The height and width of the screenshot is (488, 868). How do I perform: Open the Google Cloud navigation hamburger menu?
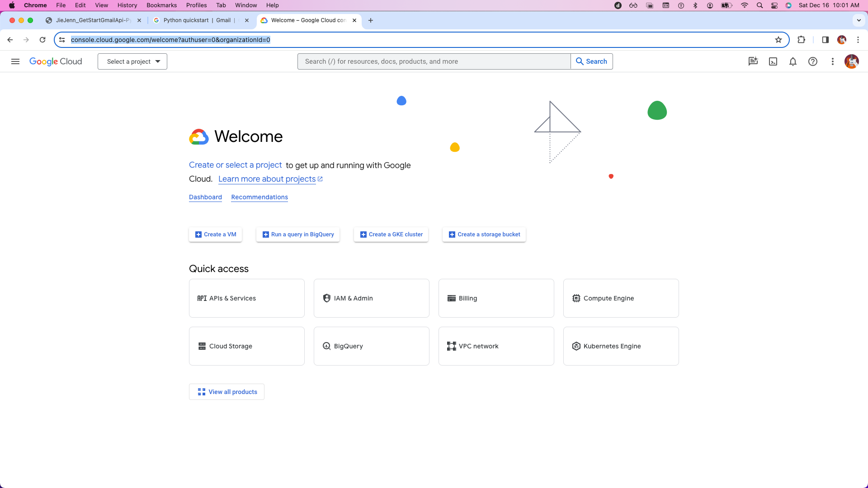[15, 61]
